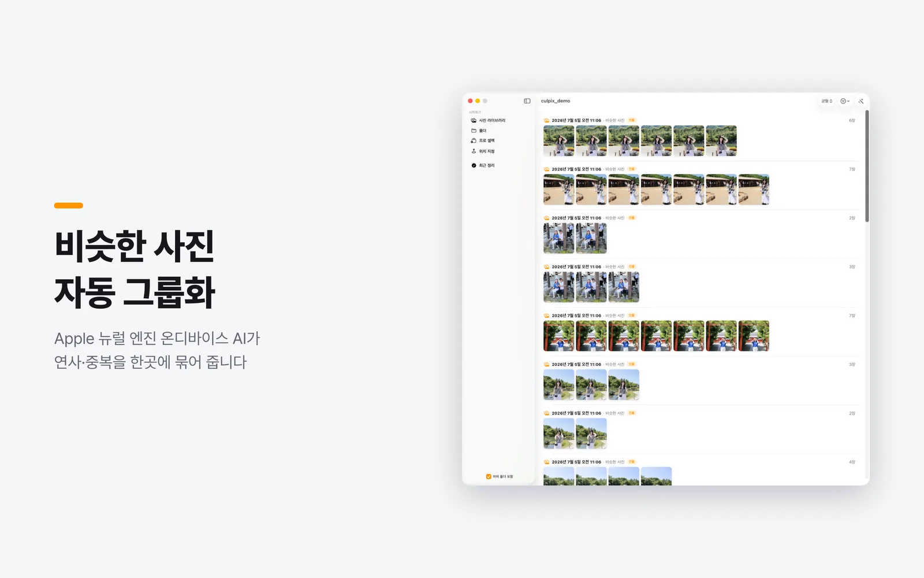
Task: Uncheck the 하위 폴더 포함 checkbox
Action: [x=489, y=477]
